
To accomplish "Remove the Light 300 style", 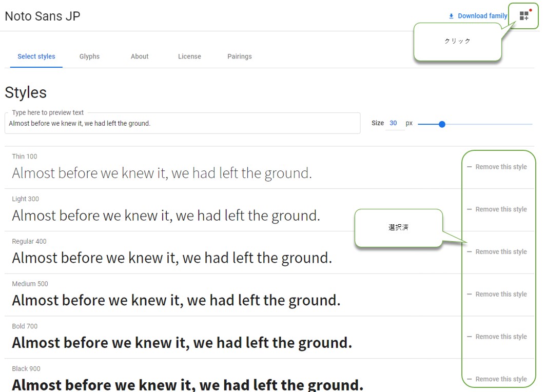I will click(497, 209).
